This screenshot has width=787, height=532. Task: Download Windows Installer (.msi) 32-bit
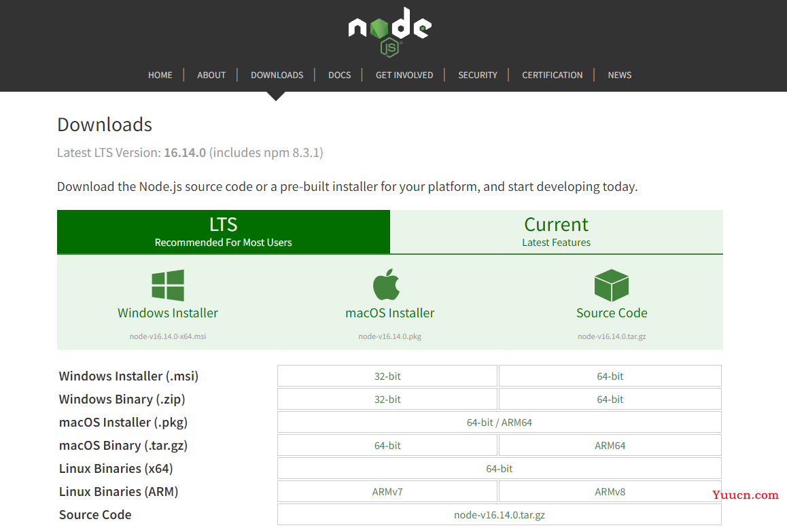point(387,376)
